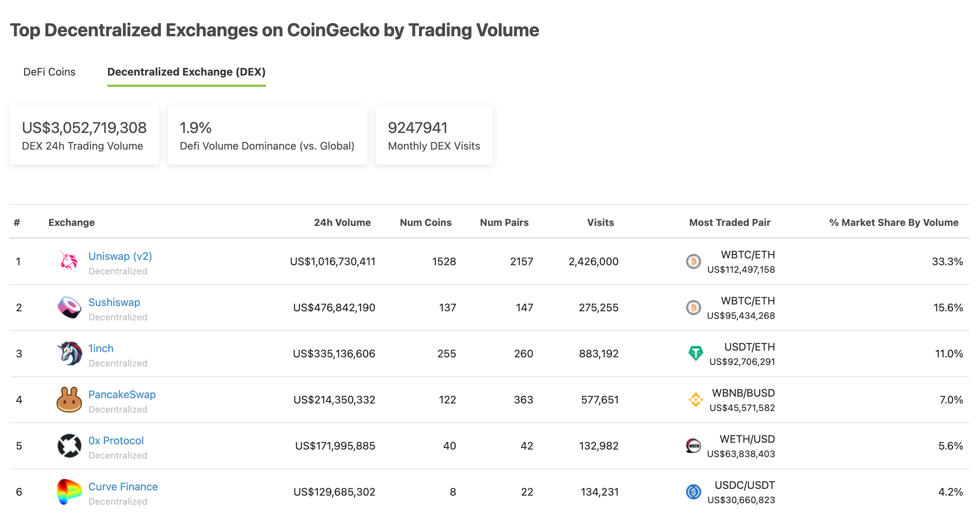Click the 363 Num Pairs value

click(x=523, y=399)
